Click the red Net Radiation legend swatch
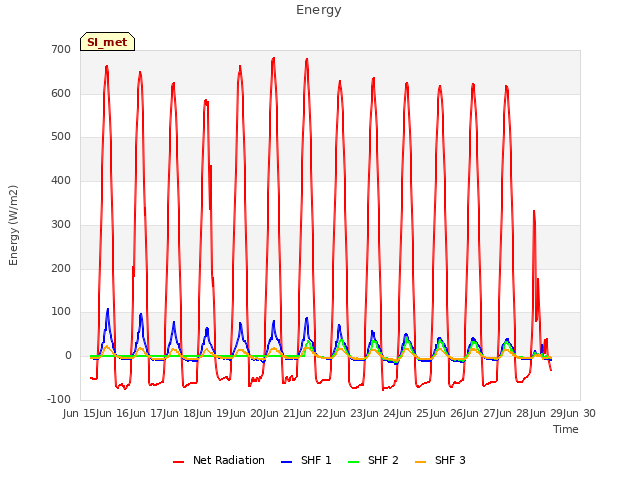The height and width of the screenshot is (480, 640). (178, 462)
